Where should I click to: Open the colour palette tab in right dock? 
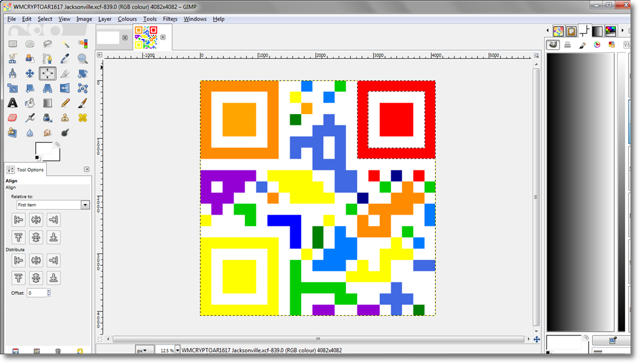coord(610,31)
